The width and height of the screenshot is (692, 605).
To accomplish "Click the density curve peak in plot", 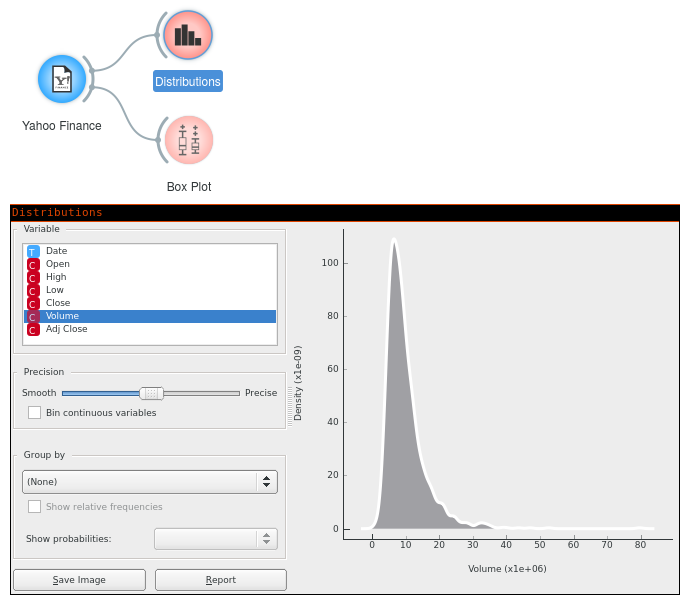I will point(394,240).
